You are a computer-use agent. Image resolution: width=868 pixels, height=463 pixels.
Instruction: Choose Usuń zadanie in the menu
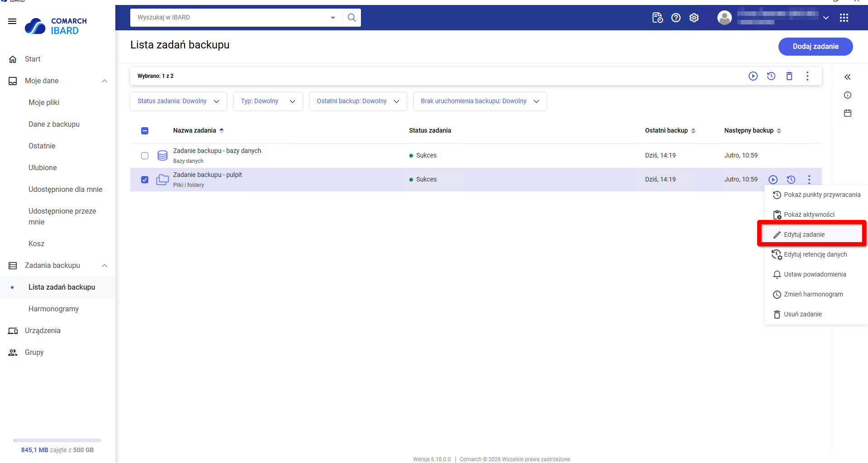[802, 314]
